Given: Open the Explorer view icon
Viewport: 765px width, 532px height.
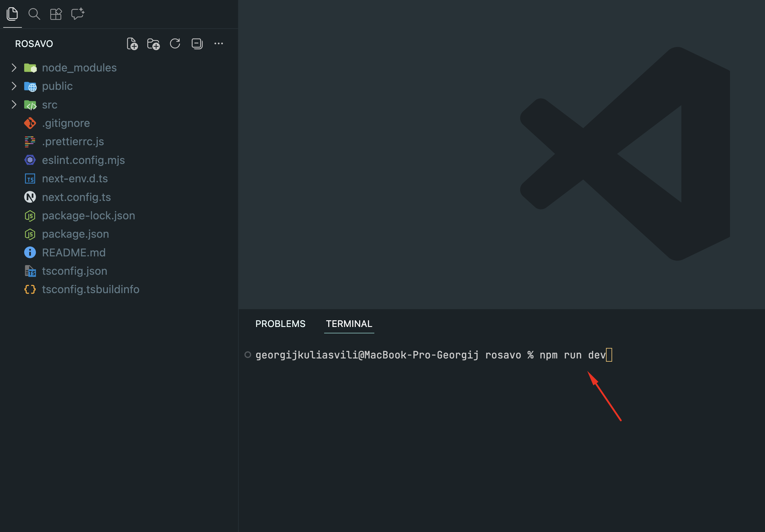Looking at the screenshot, I should pos(12,14).
